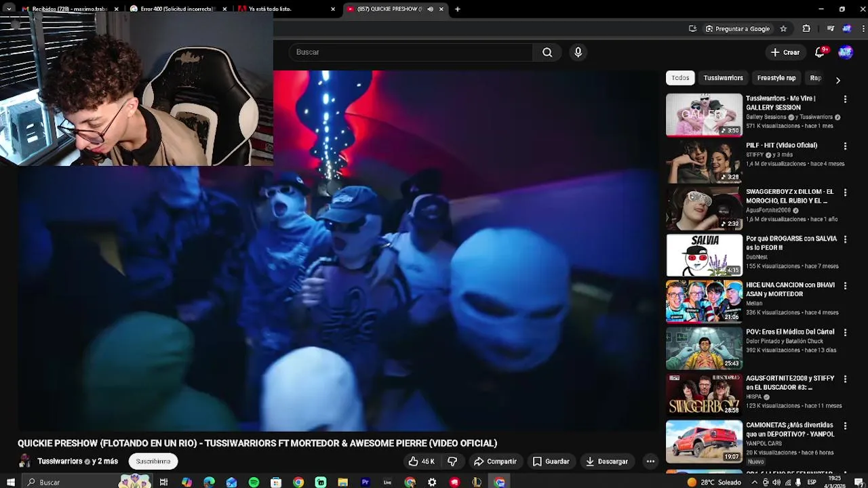This screenshot has height=488, width=868.
Task: Open the Windows Start menu
Action: pyautogui.click(x=11, y=482)
